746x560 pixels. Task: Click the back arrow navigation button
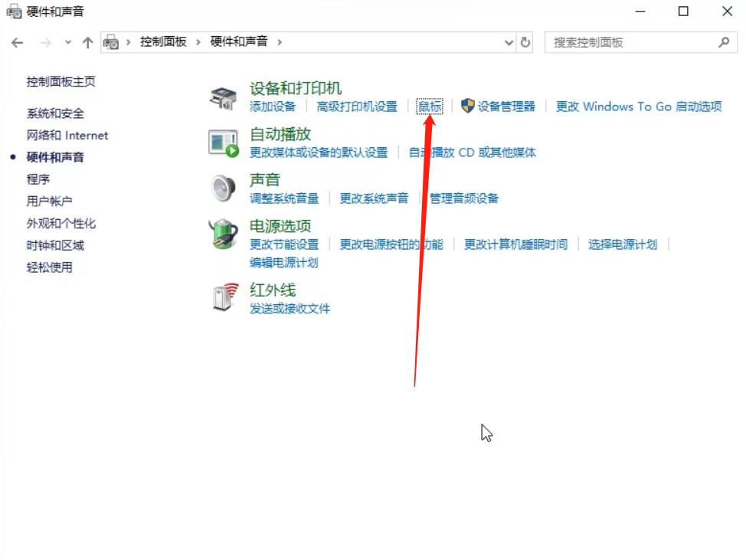(x=17, y=43)
